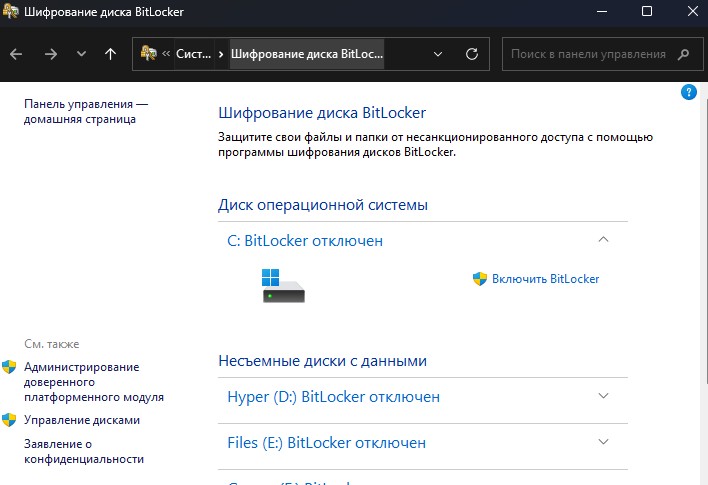Screen dimensions: 708x485
Task: Click the 'Files (E:) BitLocker отключен' heading
Action: point(326,443)
